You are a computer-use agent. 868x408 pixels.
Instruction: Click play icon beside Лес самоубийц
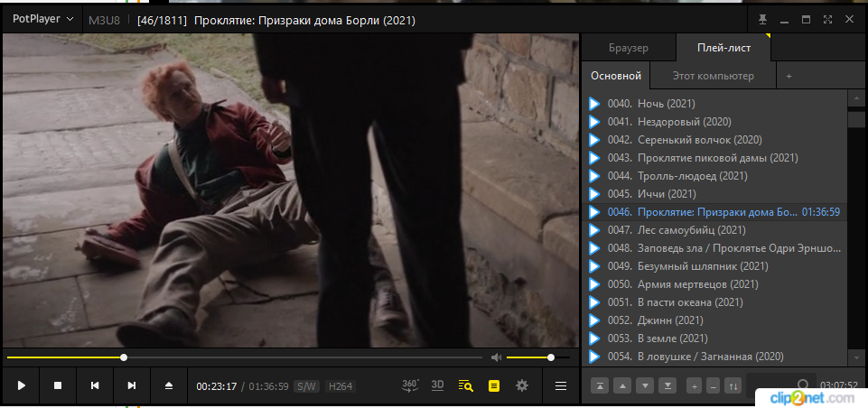click(x=594, y=230)
